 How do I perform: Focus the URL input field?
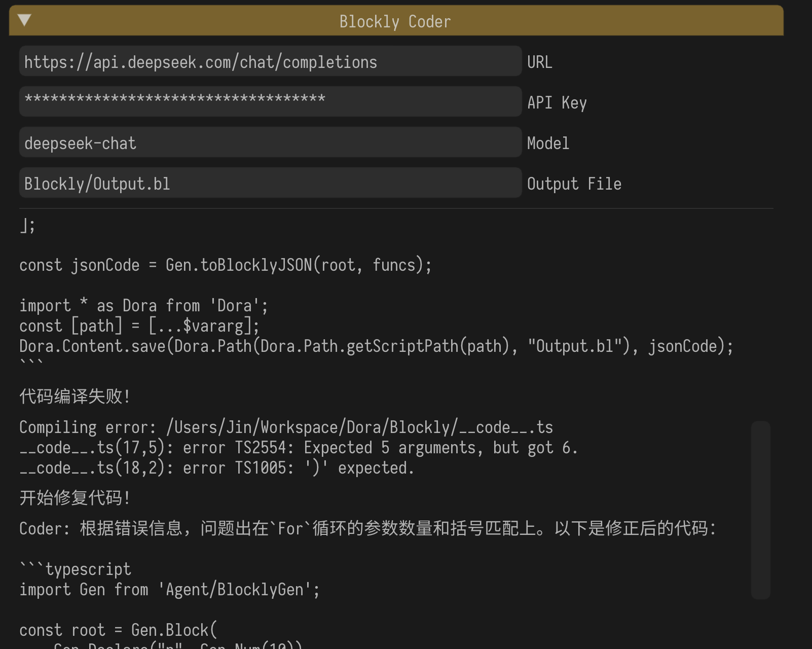(x=270, y=62)
